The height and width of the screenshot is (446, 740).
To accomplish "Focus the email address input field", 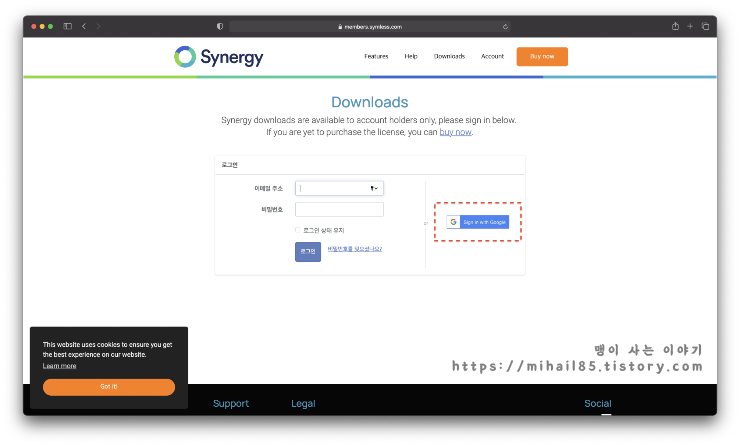I will tap(339, 188).
